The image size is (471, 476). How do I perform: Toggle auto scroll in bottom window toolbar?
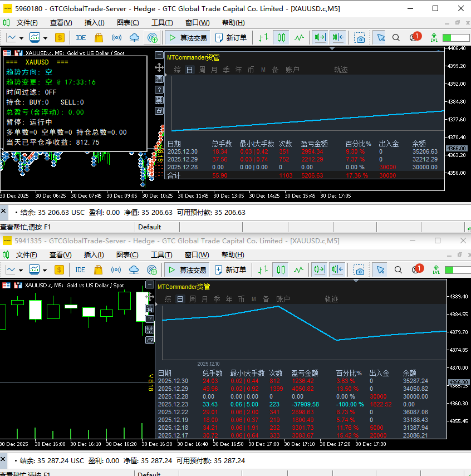[x=319, y=270]
